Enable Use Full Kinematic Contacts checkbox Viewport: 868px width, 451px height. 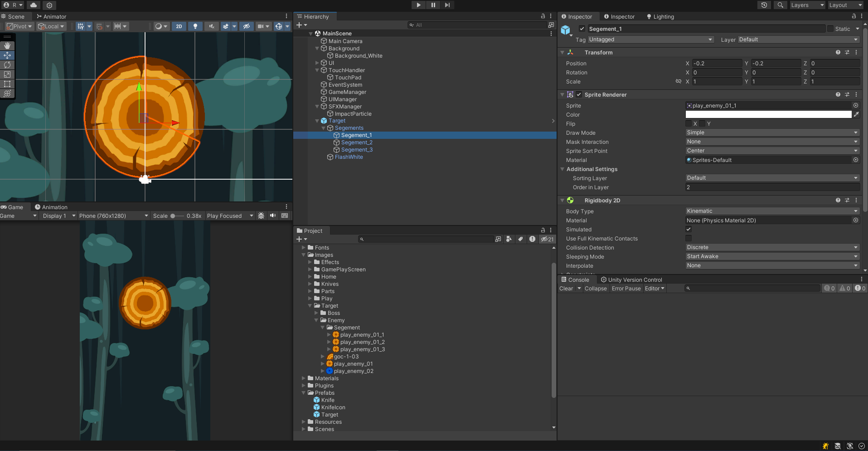pos(689,238)
